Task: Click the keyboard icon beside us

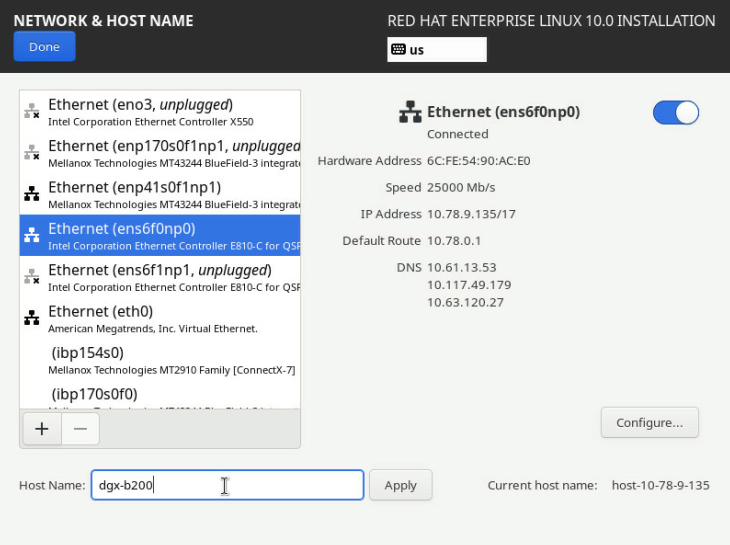Action: [x=398, y=49]
